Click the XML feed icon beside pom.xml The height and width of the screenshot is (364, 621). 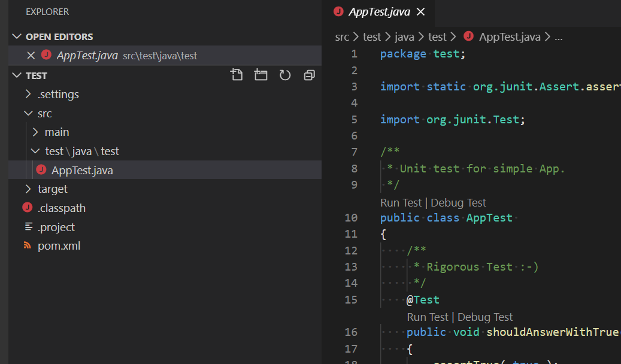27,245
